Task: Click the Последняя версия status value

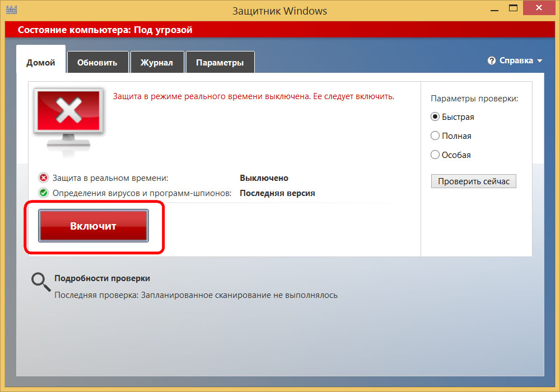Action: point(277,193)
